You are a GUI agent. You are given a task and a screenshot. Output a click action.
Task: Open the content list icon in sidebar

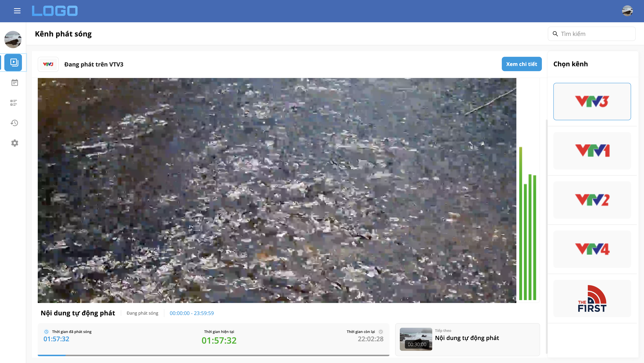(14, 103)
